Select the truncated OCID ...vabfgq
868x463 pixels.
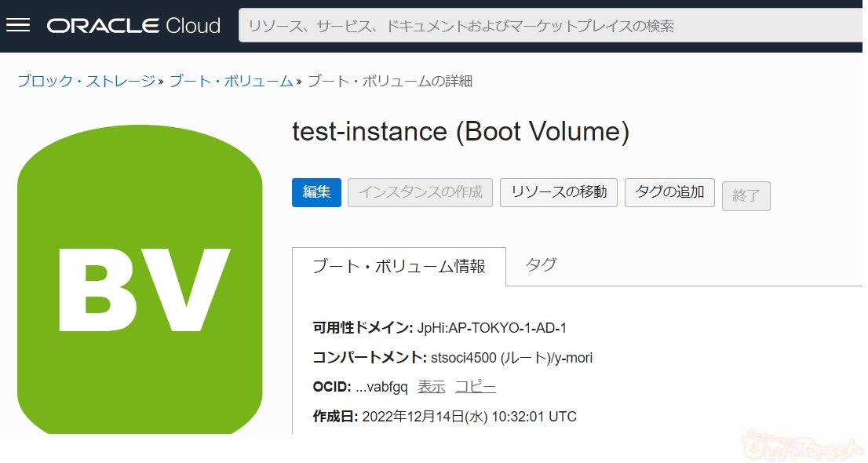[381, 387]
